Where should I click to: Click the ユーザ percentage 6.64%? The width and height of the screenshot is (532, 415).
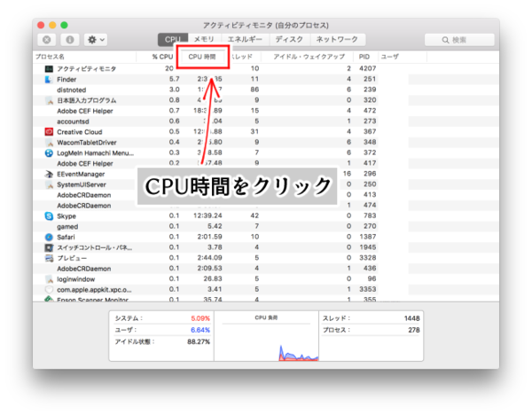[x=200, y=330]
